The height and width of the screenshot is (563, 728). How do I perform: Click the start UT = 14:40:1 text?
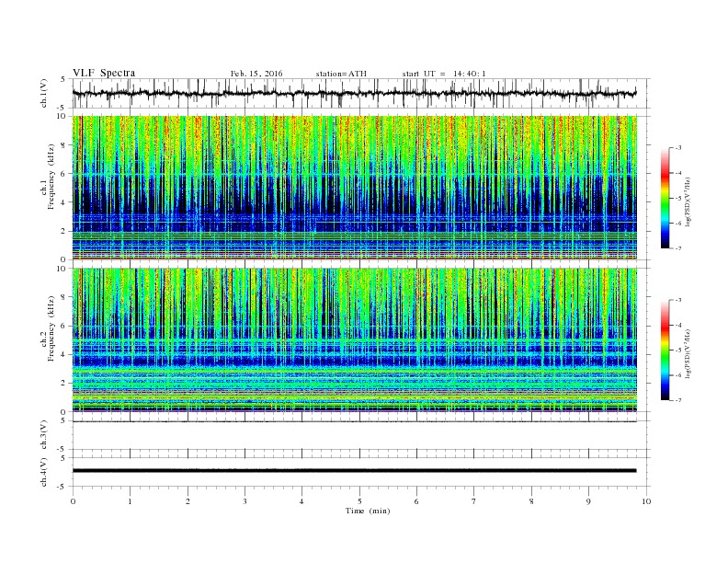(444, 74)
